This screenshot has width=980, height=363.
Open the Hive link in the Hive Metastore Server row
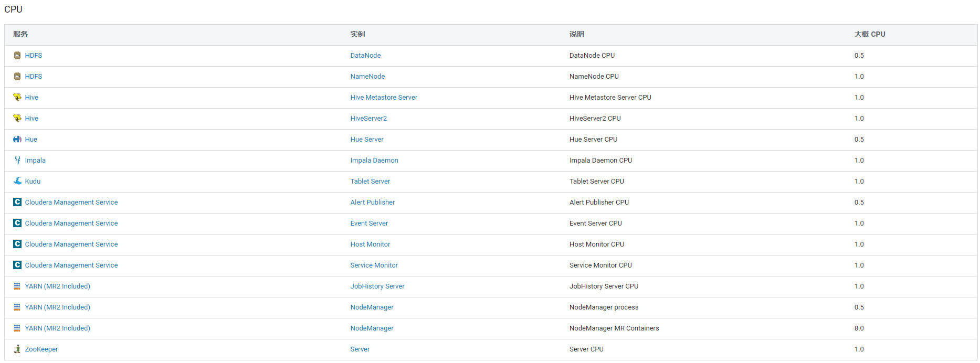click(x=31, y=98)
